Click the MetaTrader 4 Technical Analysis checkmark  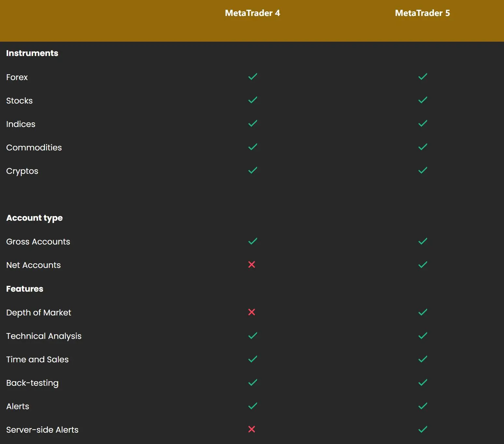pyautogui.click(x=253, y=336)
